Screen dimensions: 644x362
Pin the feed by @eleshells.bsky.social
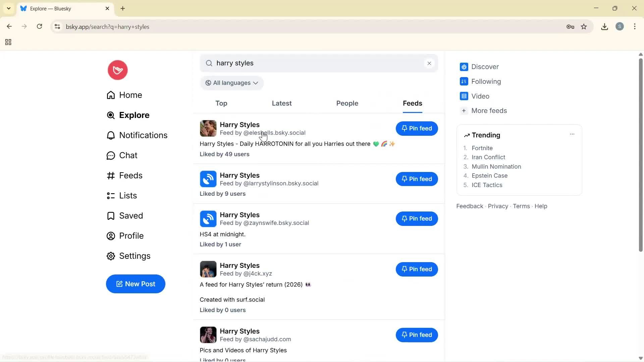click(417, 128)
